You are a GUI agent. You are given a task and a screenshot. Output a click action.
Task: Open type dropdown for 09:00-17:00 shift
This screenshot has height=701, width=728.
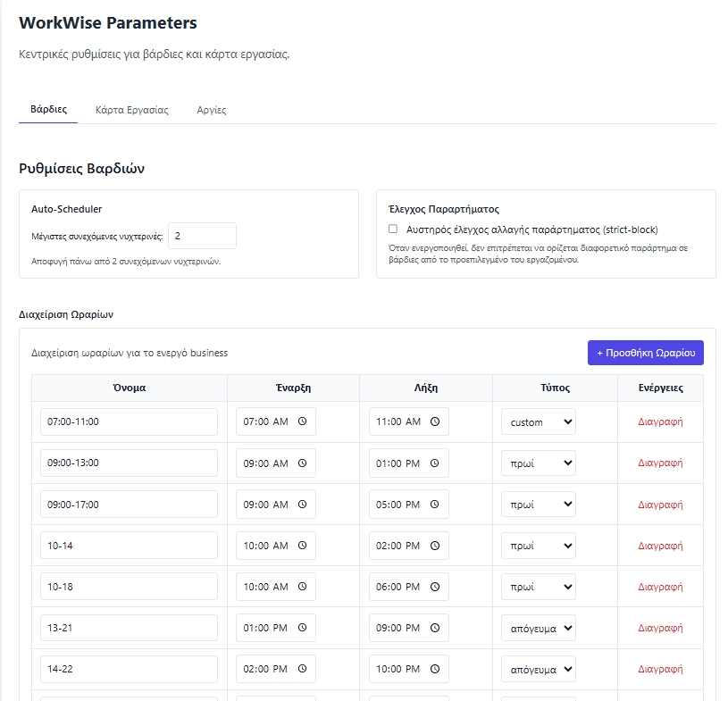[539, 505]
